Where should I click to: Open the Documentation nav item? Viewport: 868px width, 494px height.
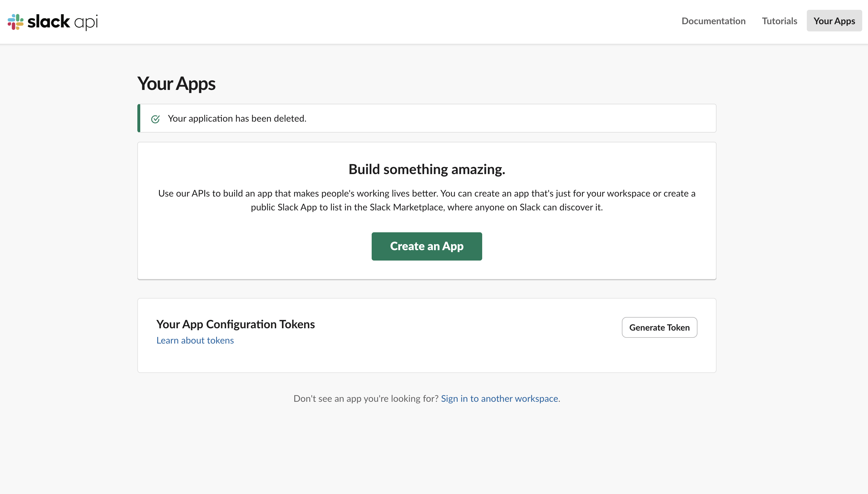click(713, 21)
